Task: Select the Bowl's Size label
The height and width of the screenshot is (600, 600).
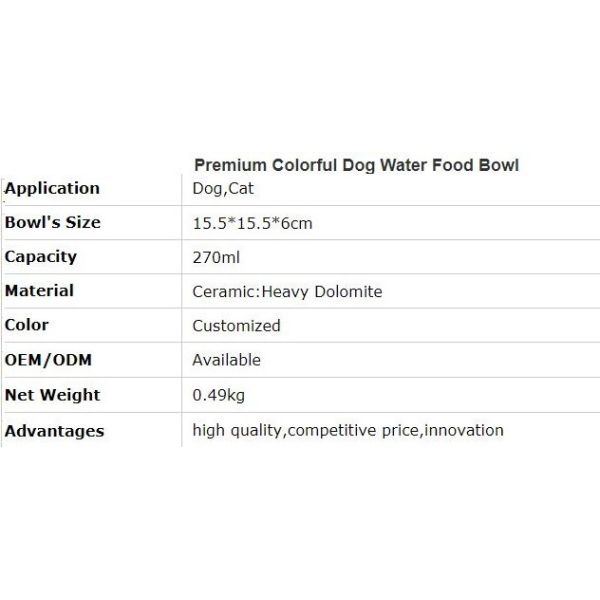Action: 53,222
